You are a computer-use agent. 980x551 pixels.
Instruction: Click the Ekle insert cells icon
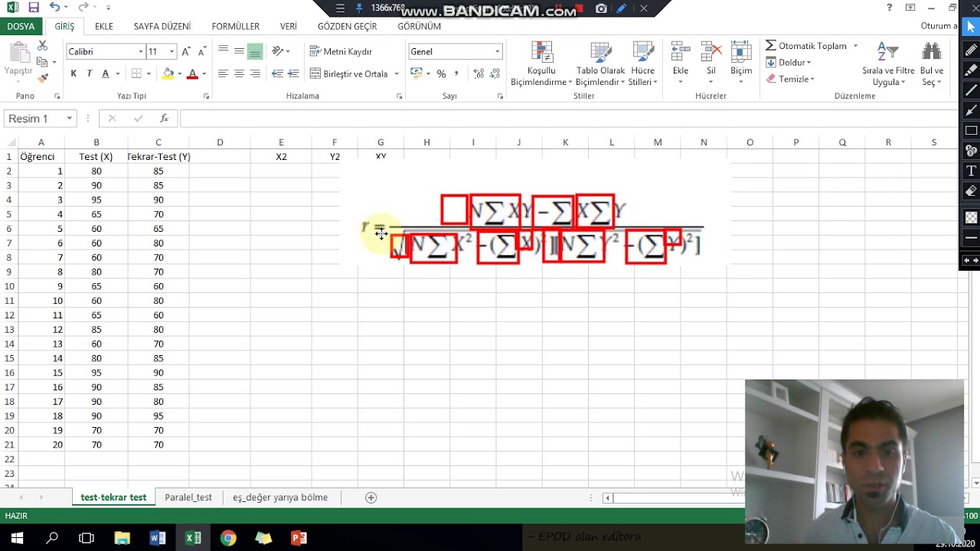coord(681,52)
